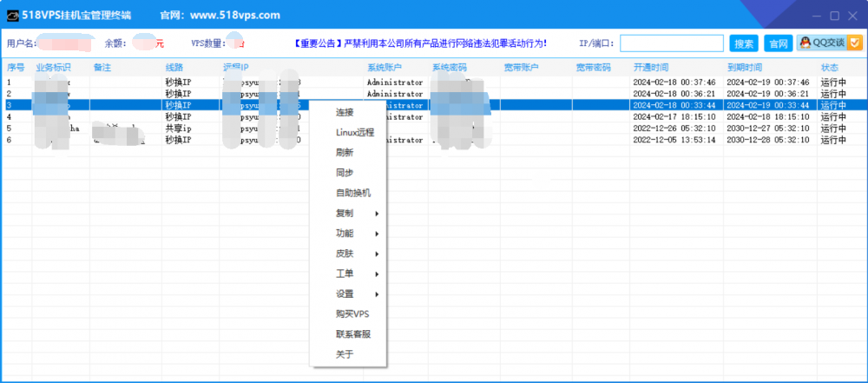
Task: Select Linux远程 in the context menu
Action: 355,133
